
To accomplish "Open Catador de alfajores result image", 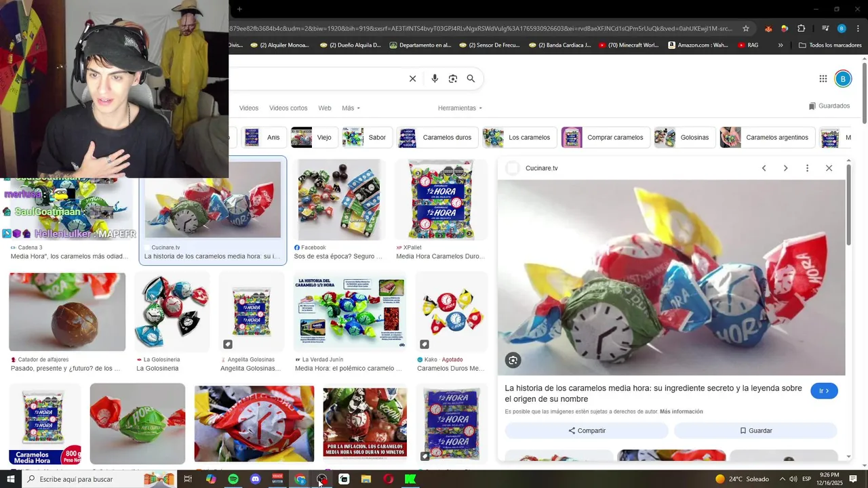I will tap(67, 312).
